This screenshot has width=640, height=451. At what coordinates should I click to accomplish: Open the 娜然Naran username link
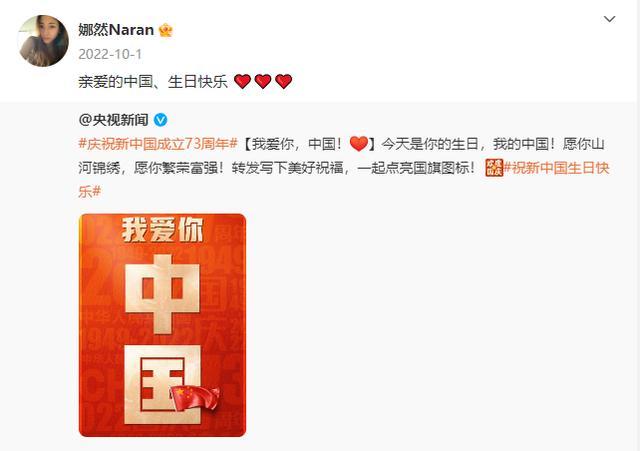pyautogui.click(x=116, y=30)
